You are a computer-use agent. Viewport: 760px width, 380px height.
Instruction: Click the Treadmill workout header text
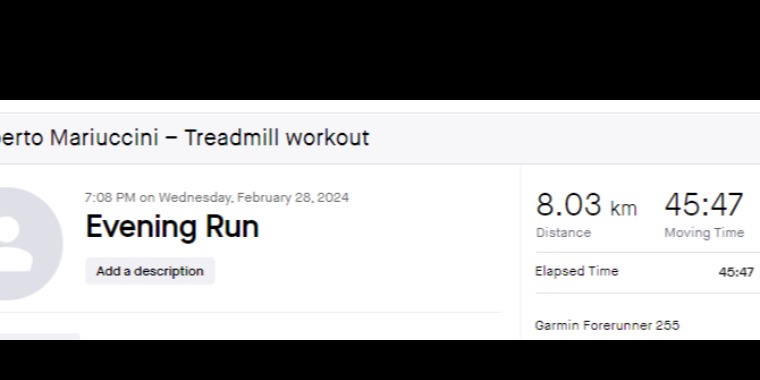[x=277, y=138]
